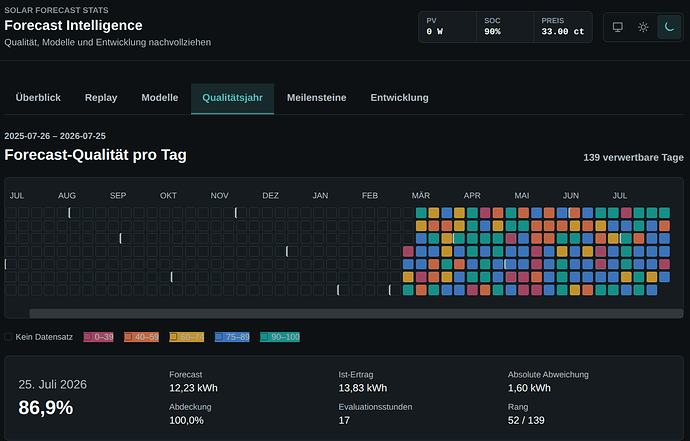Click the '139 verwertbare Tage' counter
690x441 pixels.
click(x=633, y=158)
